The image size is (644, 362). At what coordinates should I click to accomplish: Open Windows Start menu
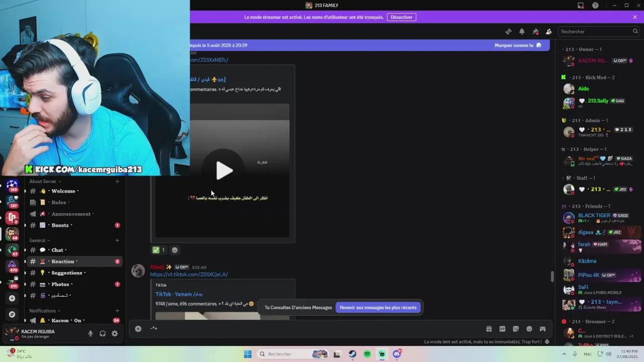[x=248, y=354]
